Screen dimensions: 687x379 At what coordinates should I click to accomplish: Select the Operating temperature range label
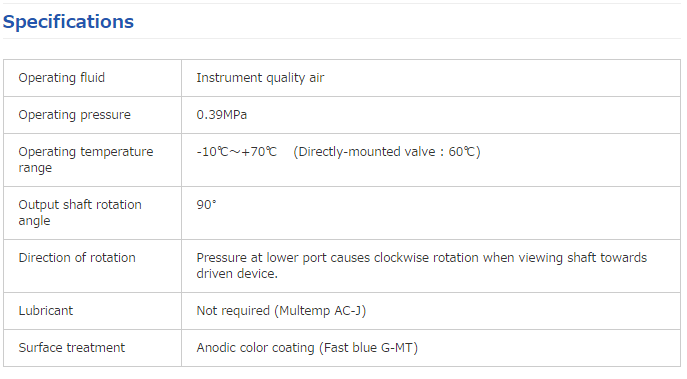86,160
